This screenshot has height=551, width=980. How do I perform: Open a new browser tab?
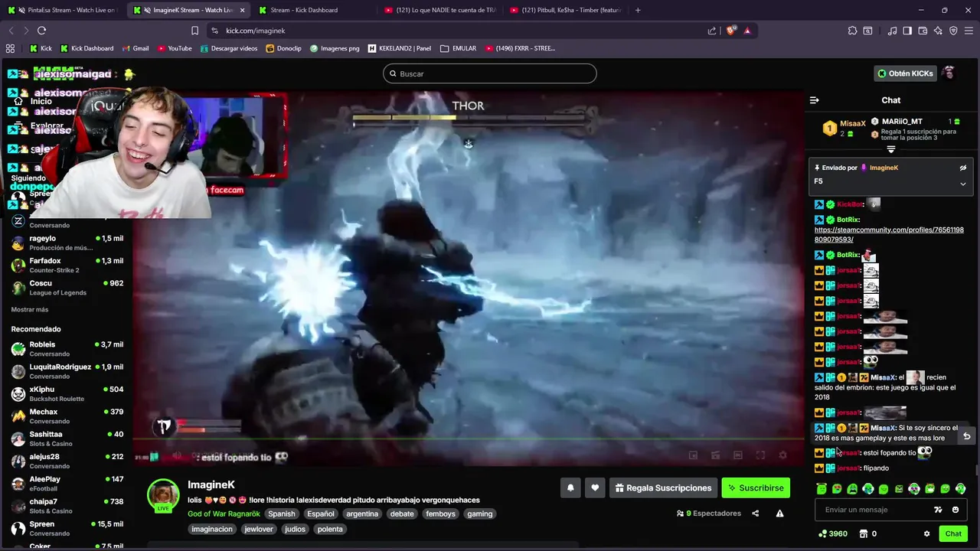click(x=638, y=10)
